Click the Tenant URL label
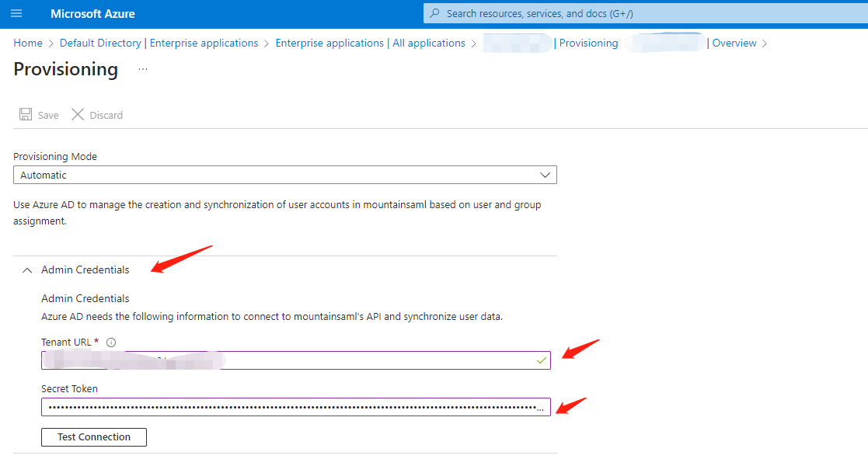Viewport: 868px width, 459px height. point(66,343)
